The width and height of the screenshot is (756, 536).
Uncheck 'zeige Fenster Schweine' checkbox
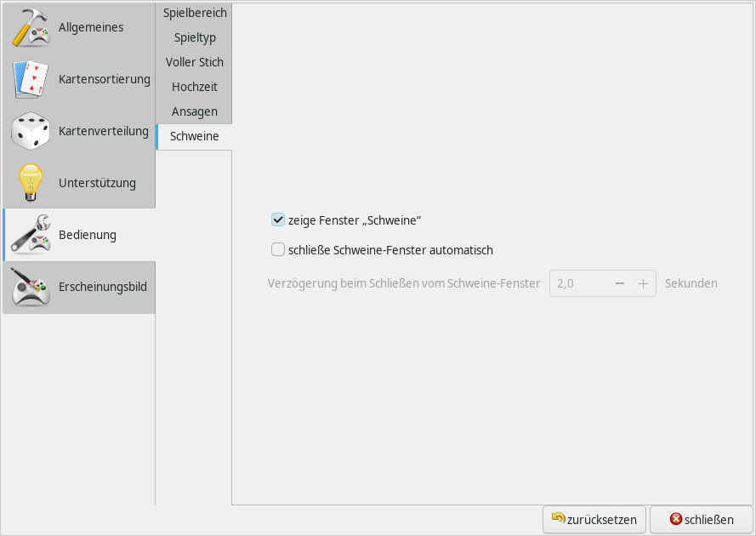point(277,220)
